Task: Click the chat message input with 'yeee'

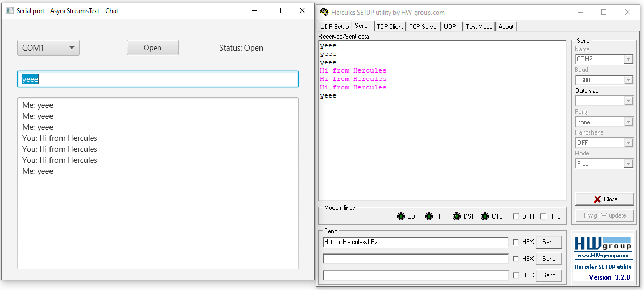Action: [158, 79]
